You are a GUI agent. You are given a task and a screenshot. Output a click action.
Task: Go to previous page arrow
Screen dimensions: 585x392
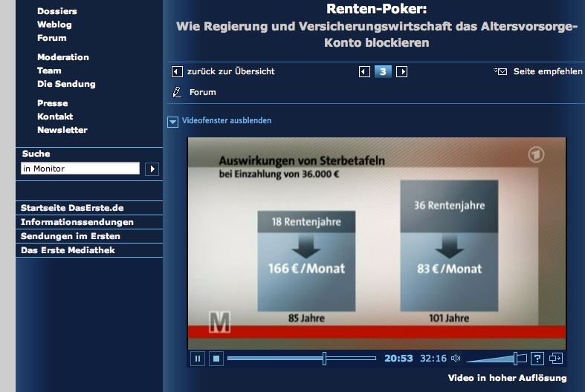click(364, 71)
